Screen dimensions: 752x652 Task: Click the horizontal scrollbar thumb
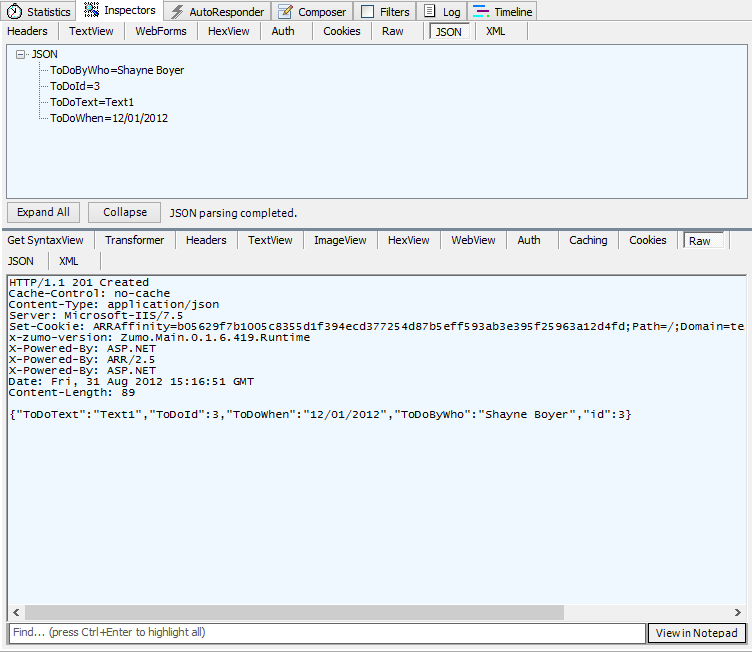[x=294, y=612]
